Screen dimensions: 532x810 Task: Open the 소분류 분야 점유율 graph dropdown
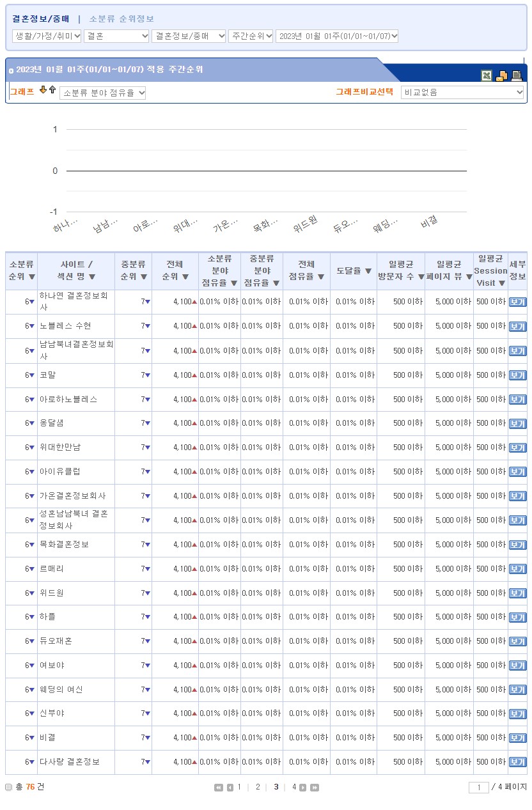tap(103, 93)
